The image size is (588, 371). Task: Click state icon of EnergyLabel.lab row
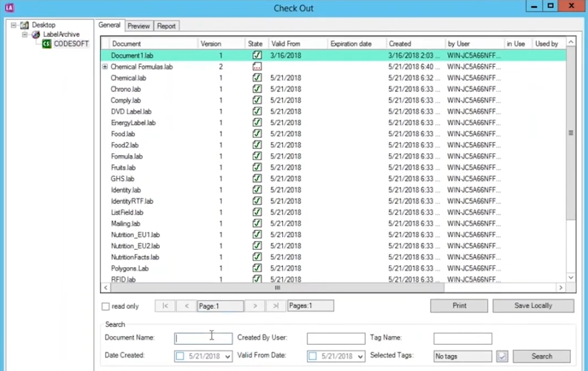257,122
